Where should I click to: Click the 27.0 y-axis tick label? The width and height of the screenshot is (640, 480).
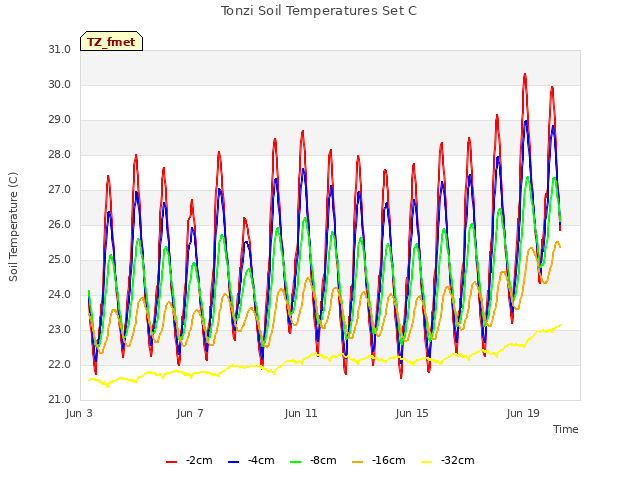60,189
